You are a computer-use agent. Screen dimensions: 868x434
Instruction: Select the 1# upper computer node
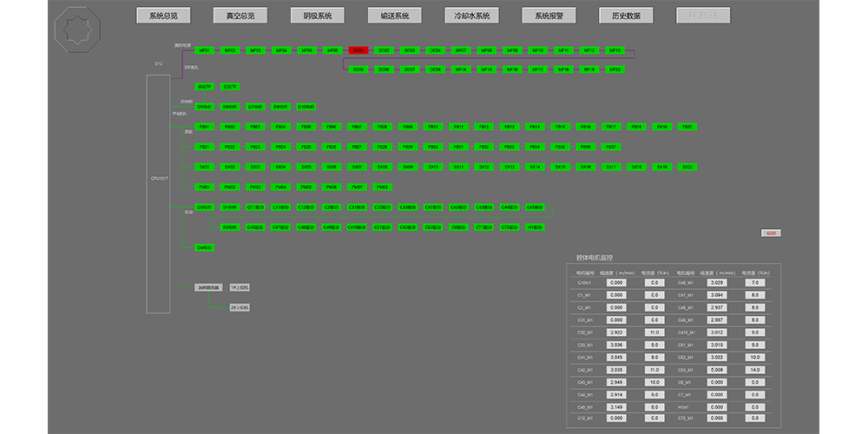pyautogui.click(x=240, y=287)
